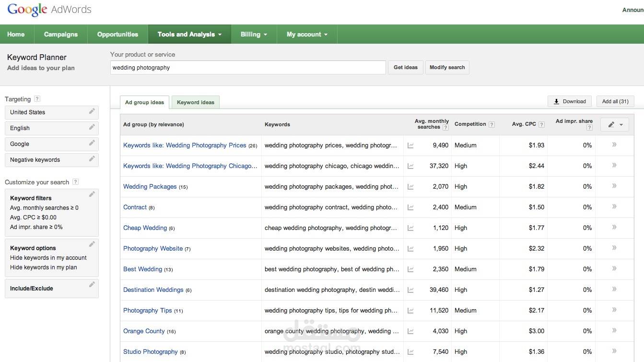Click the Keyword filters edit pencil
This screenshot has height=362, width=644.
coord(92,194)
